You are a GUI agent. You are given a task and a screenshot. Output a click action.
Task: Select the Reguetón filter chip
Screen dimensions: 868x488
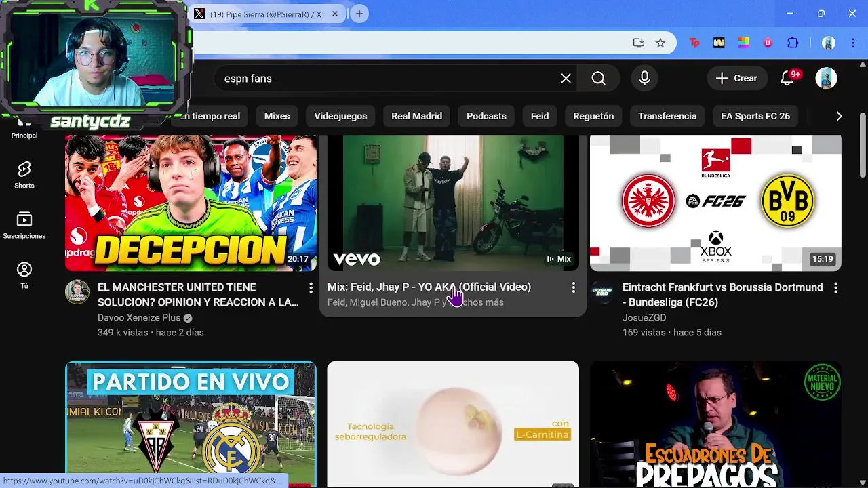click(593, 116)
